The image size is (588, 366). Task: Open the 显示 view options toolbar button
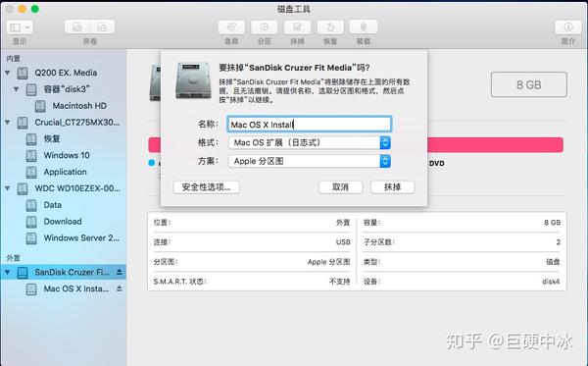(20, 27)
